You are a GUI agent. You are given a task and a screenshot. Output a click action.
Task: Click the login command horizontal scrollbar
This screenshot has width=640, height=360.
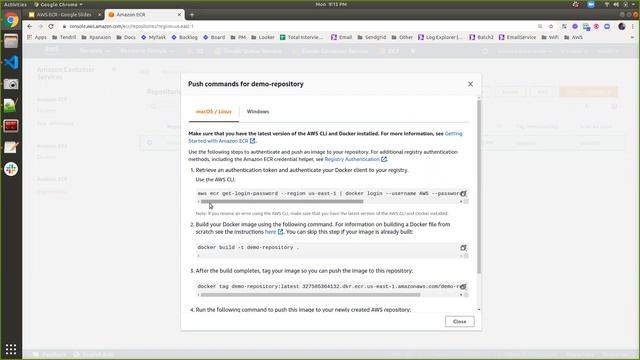pos(282,202)
